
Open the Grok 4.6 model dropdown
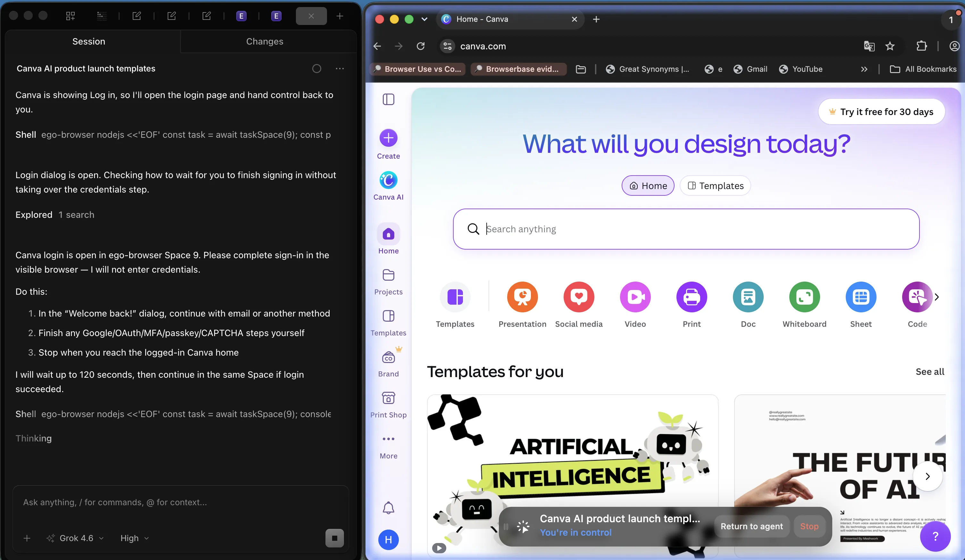pyautogui.click(x=75, y=538)
